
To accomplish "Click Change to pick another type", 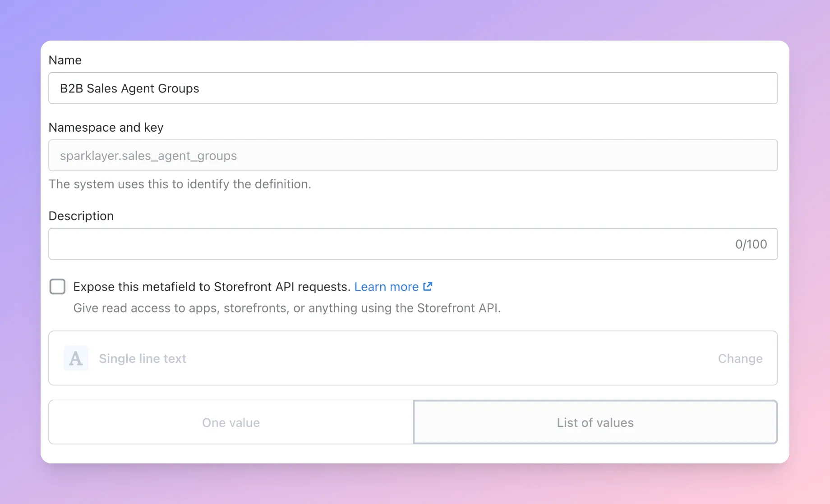I will pyautogui.click(x=740, y=358).
